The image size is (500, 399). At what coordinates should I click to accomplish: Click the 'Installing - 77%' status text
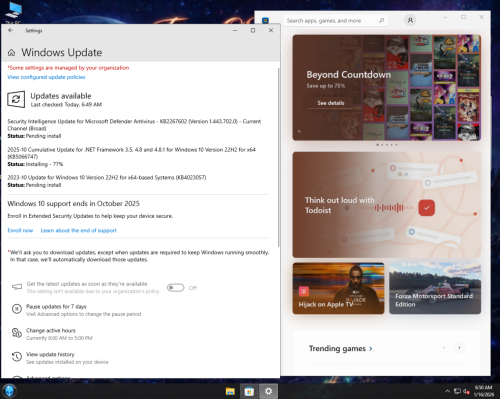tap(44, 164)
